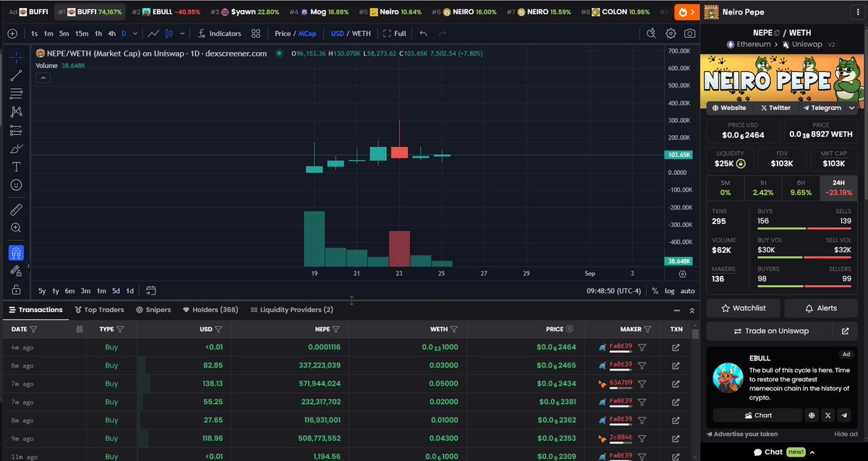This screenshot has width=868, height=461.
Task: Undo the last chart action
Action: (x=423, y=33)
